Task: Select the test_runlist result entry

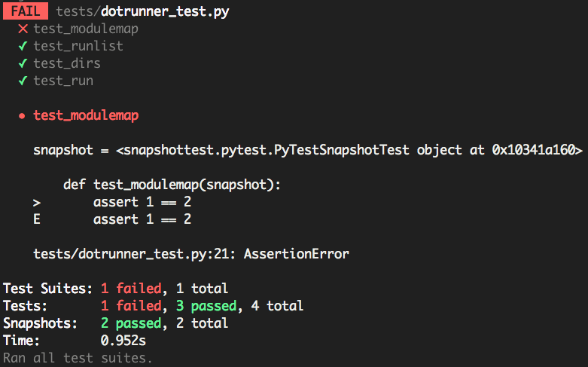Action: click(78, 46)
